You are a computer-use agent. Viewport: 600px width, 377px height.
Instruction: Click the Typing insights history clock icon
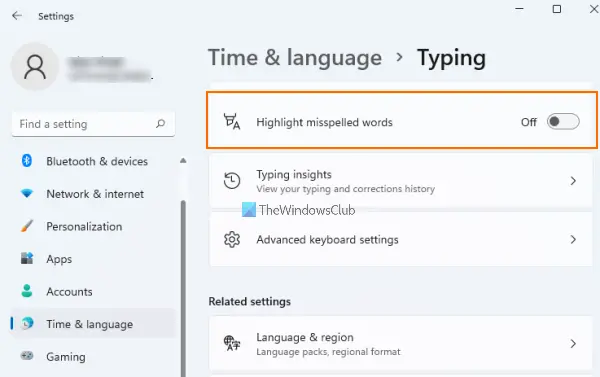[232, 181]
